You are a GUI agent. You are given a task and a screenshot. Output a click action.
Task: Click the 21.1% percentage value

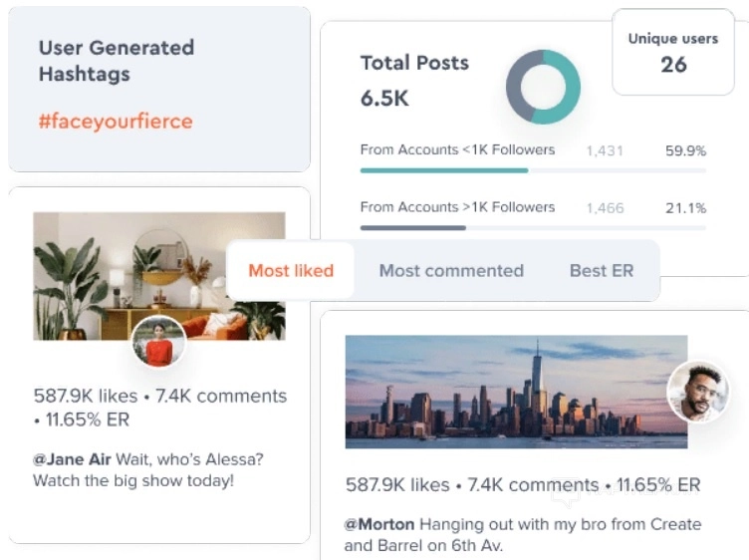point(685,208)
